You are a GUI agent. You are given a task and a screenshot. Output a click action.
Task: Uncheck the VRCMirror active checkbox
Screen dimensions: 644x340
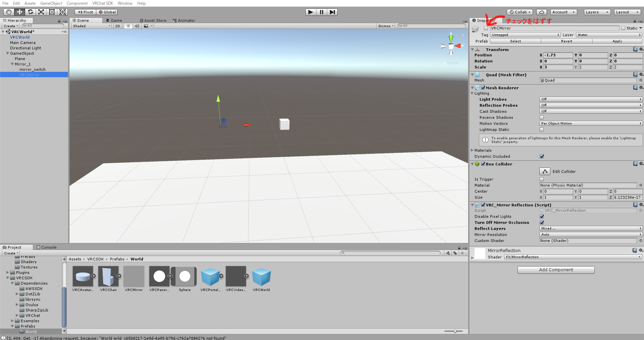click(486, 28)
